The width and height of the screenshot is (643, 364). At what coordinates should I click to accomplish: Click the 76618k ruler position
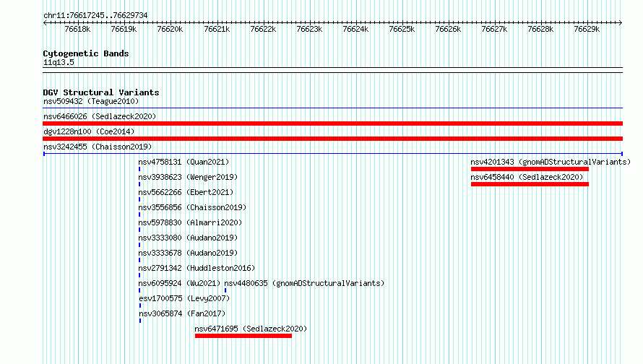tap(77, 29)
